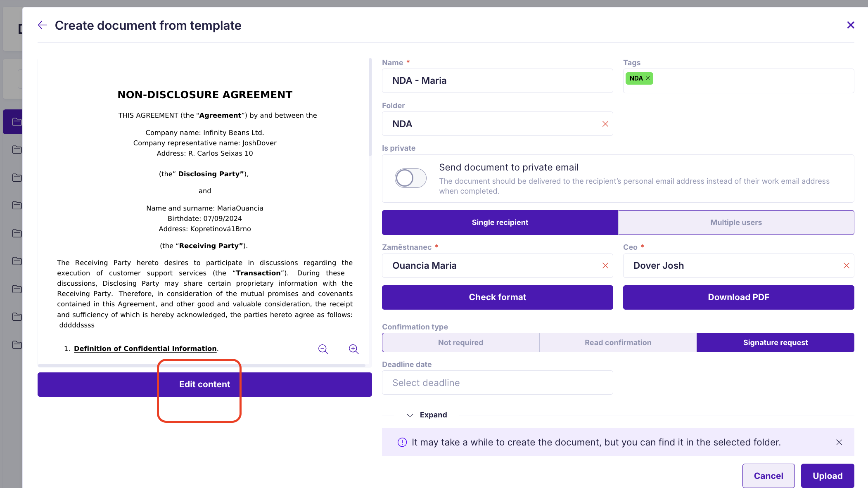Clear Dover Josh from Ceo field
868x488 pixels.
[x=846, y=265]
